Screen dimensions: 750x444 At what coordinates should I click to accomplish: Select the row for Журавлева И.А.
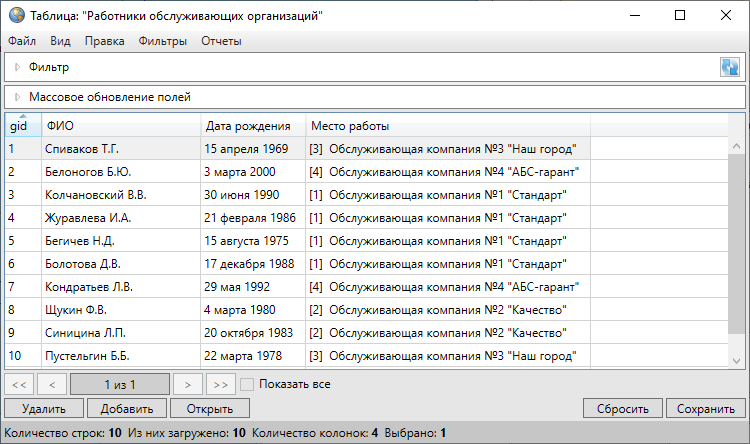[88, 217]
